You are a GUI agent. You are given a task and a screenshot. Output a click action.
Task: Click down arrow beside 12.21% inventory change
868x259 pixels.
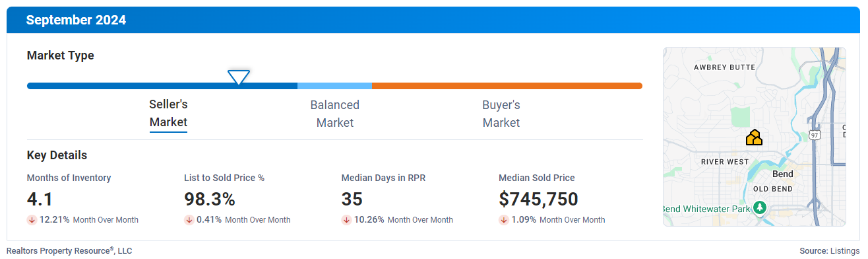32,220
